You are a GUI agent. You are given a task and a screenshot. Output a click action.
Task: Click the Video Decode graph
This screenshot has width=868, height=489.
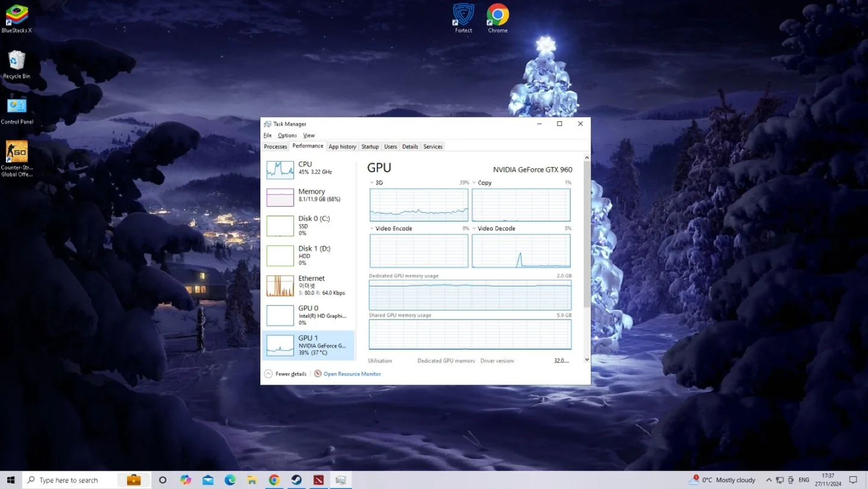click(521, 251)
